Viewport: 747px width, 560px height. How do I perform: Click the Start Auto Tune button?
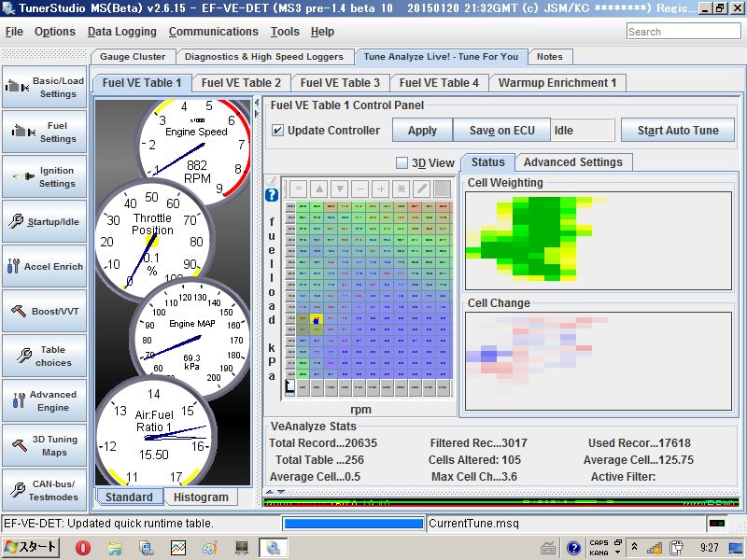(678, 130)
